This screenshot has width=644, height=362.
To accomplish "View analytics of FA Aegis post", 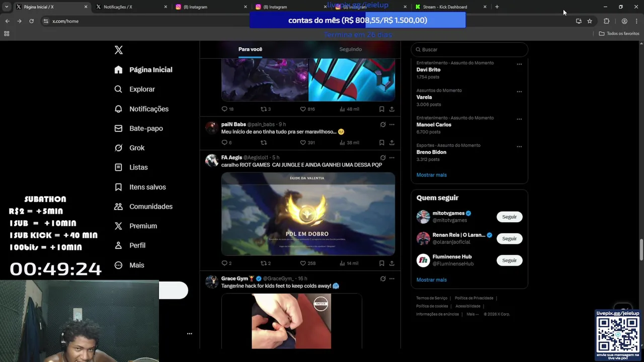I will (x=349, y=263).
